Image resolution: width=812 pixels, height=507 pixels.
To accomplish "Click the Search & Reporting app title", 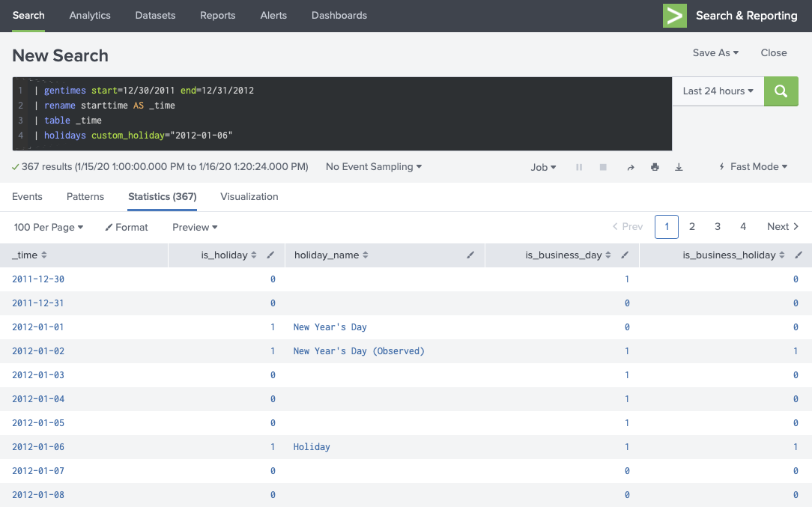I will [x=746, y=16].
